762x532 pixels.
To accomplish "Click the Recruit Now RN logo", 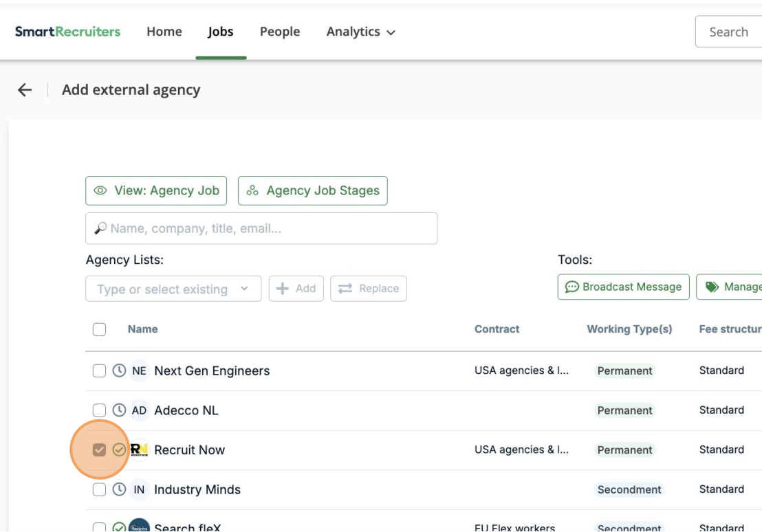I will pos(139,450).
